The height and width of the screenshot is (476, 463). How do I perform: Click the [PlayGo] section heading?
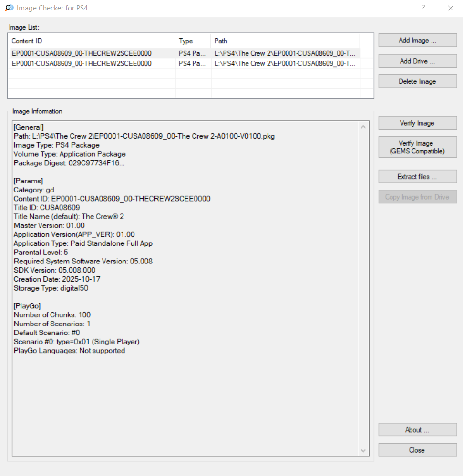tap(27, 306)
